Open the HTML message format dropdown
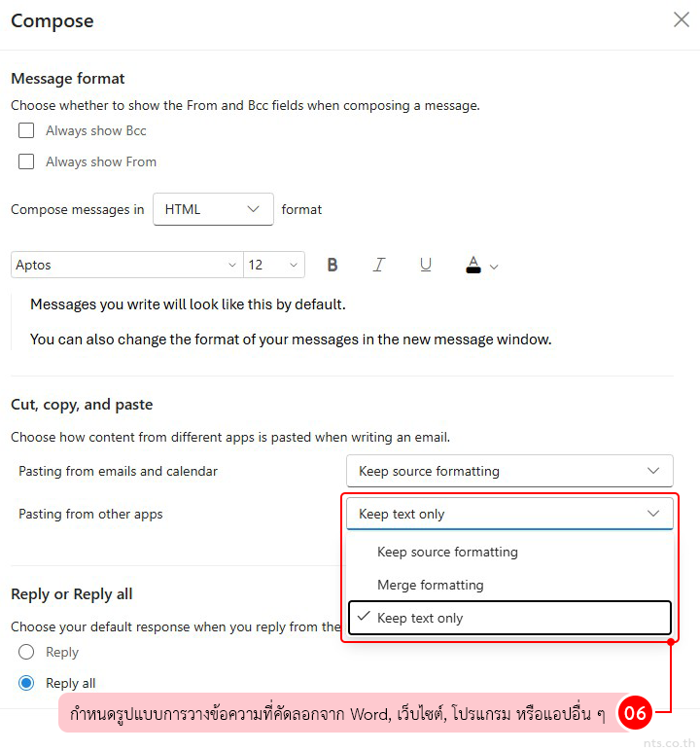 213,209
